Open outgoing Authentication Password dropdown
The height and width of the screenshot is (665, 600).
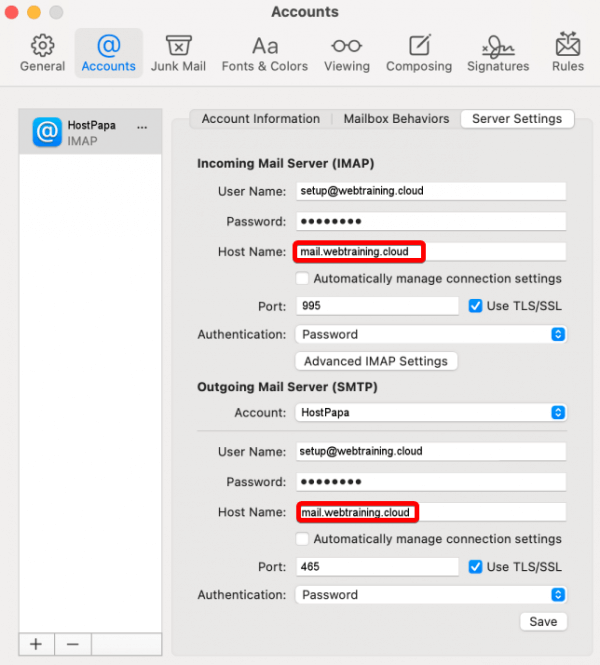tap(431, 595)
